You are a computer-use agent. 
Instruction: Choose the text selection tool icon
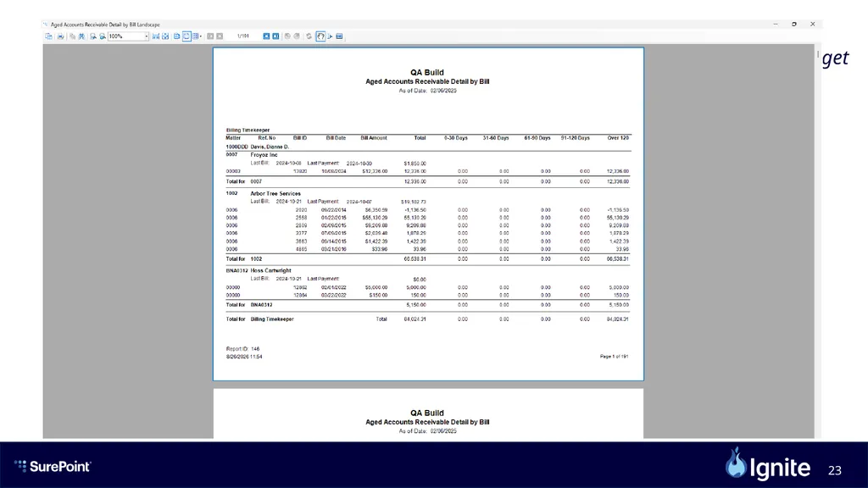(x=330, y=36)
